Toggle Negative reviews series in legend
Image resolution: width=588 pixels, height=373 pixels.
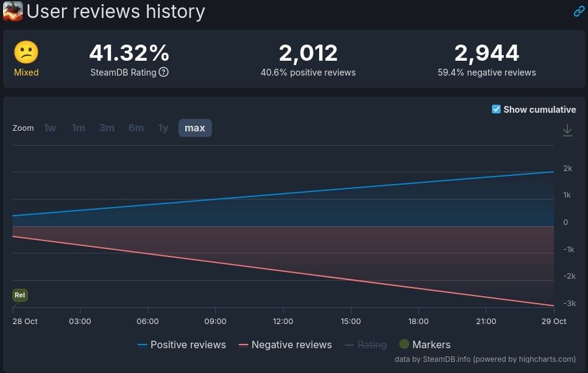(285, 344)
